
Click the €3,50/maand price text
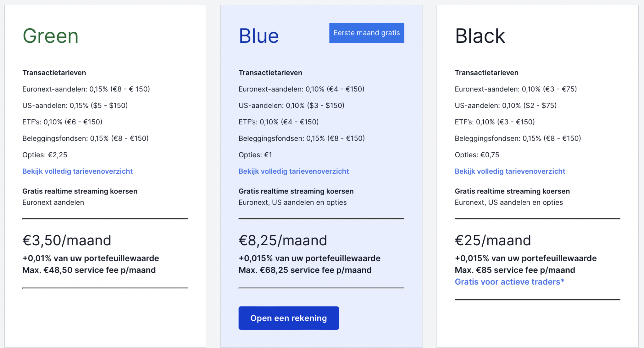tap(67, 241)
